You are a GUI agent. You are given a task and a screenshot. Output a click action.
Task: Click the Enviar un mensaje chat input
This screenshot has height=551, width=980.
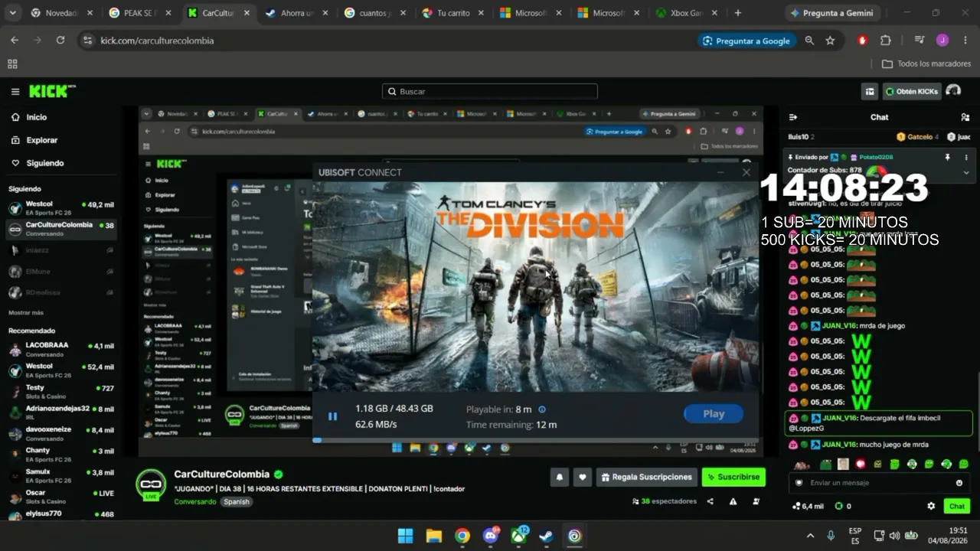[x=879, y=483]
